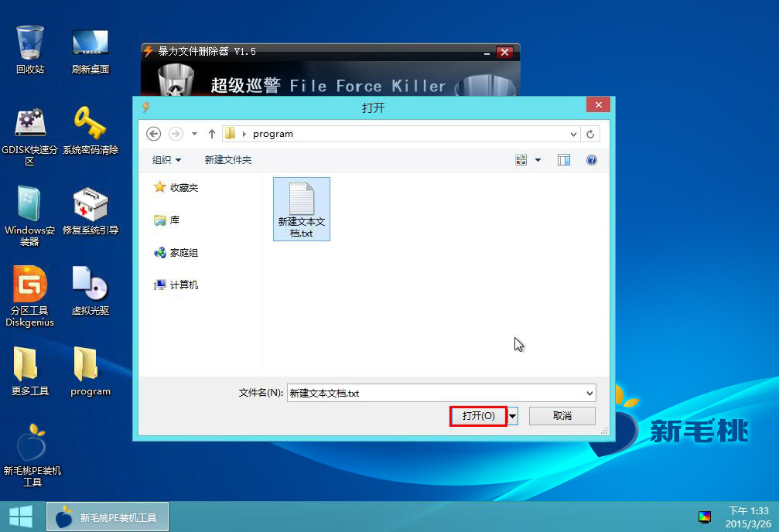Select 收藏夹 in the navigation pane
The image size is (779, 532).
coord(176,187)
